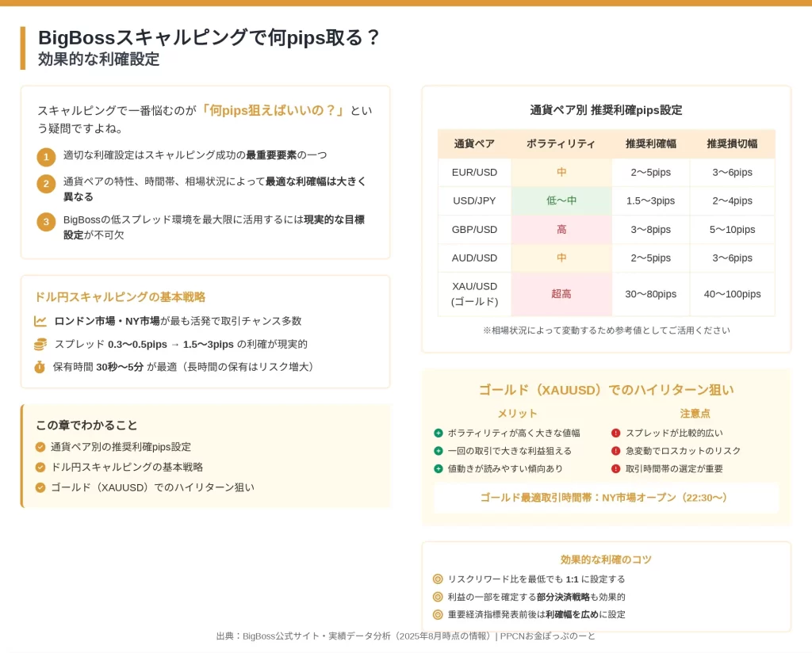
Task: Click the 3〜8pips take-profit cell
Action: 651,229
